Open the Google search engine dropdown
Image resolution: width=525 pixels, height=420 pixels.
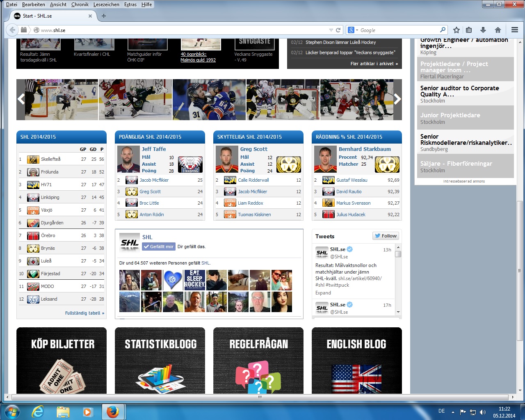tap(353, 30)
